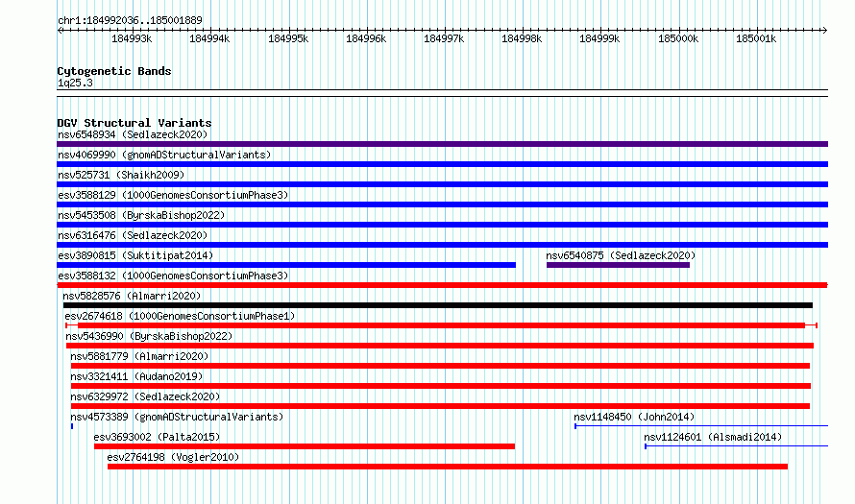The width and height of the screenshot is (855, 504).
Task: Click the tiny blue mark under nsv4573389
Action: click(x=72, y=426)
